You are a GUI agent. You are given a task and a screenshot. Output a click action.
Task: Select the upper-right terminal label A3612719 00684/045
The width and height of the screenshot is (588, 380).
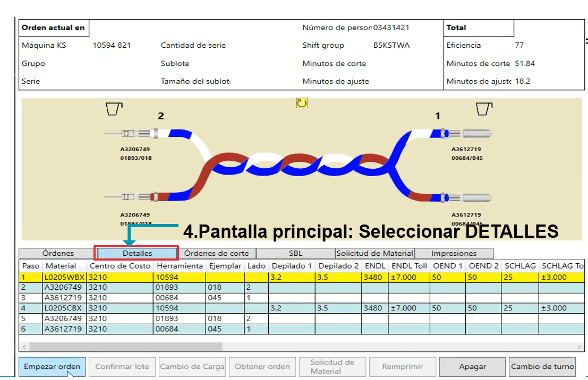click(467, 154)
